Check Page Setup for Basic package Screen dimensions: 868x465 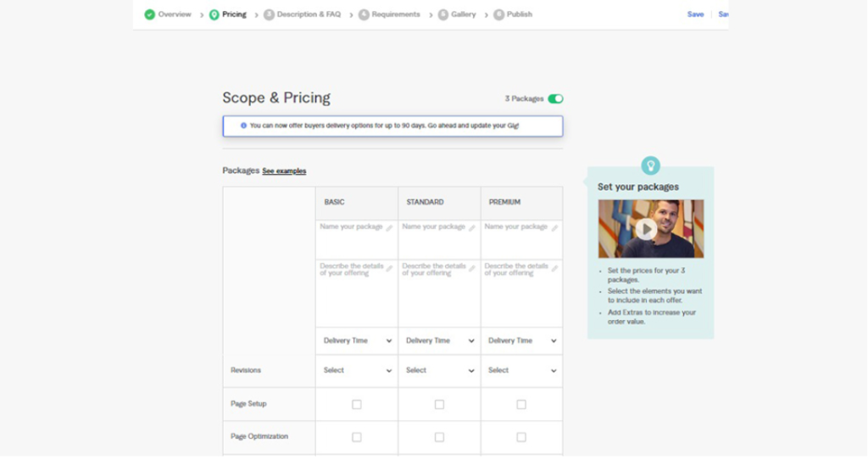coord(356,405)
